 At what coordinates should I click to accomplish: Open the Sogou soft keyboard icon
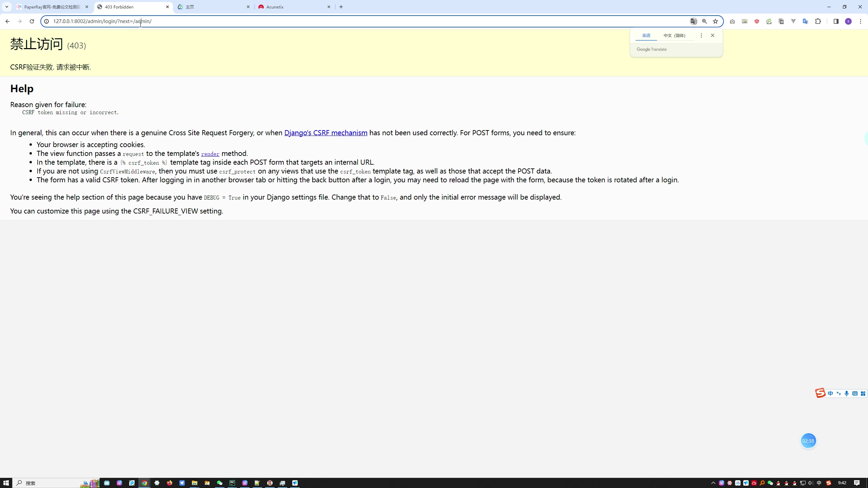click(x=855, y=393)
